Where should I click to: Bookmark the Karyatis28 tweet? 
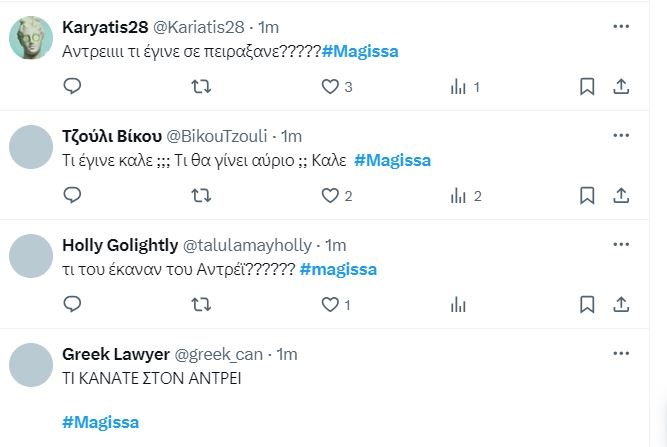click(587, 87)
